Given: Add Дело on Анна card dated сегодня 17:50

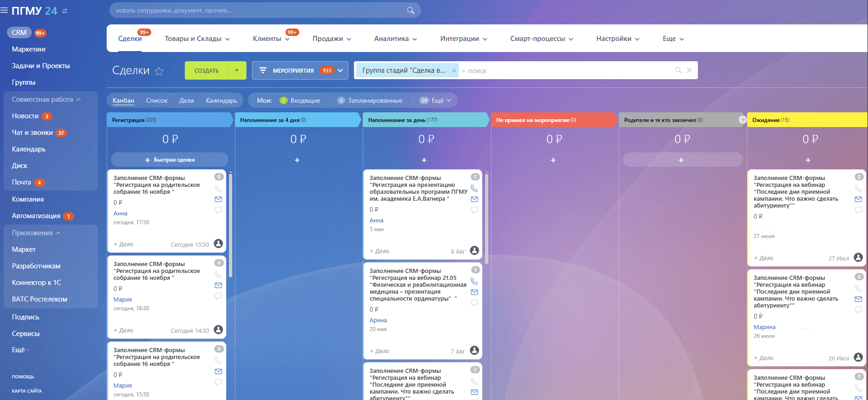Looking at the screenshot, I should pyautogui.click(x=123, y=244).
